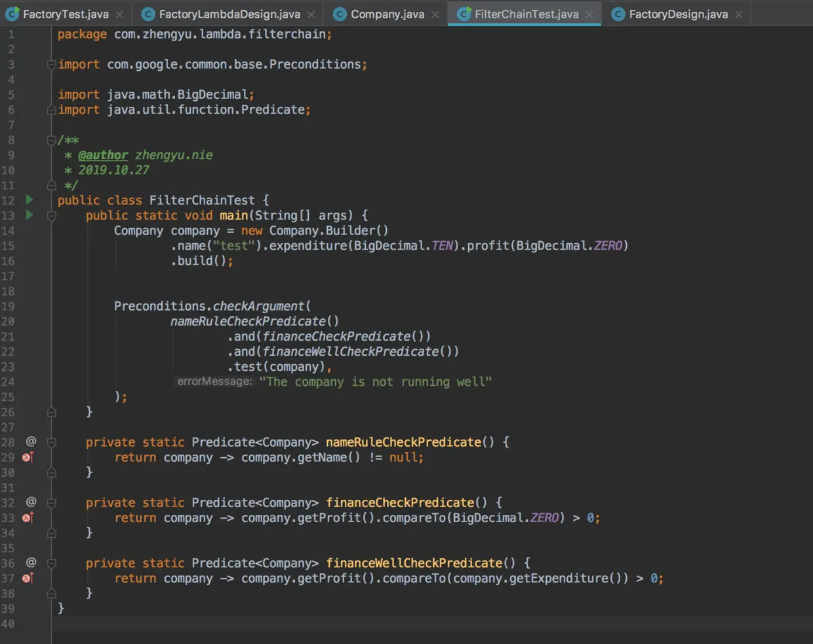Click the class icon on FactoryTest.java tab
Viewport: 813px width, 644px height.
[x=12, y=14]
